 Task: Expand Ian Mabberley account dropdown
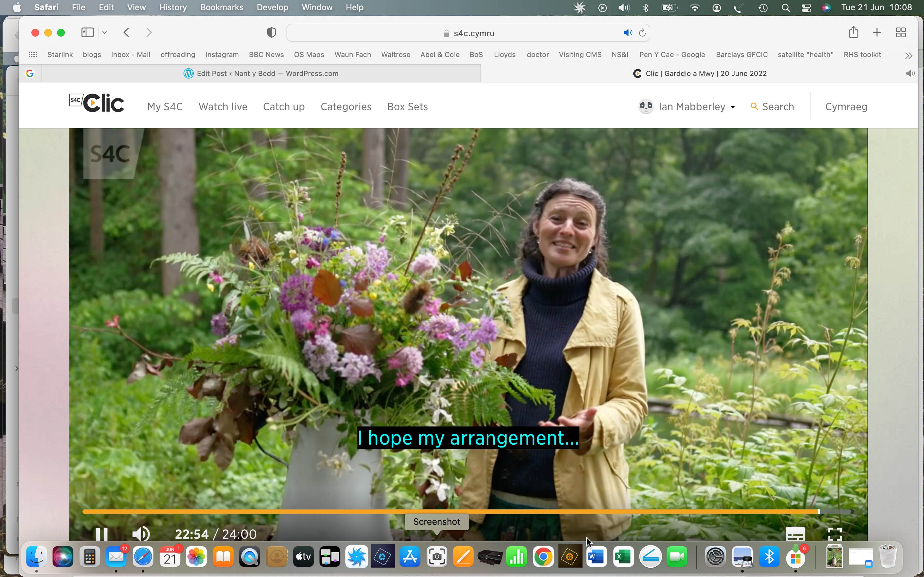coord(732,107)
